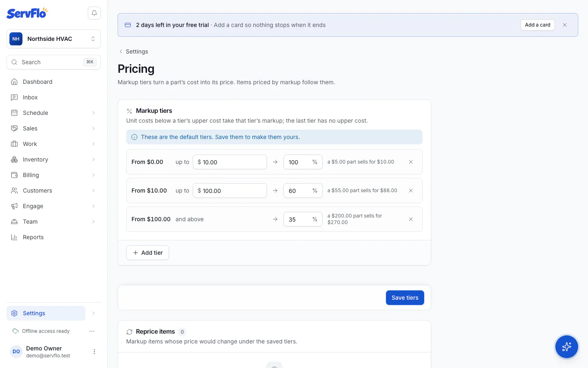Click the Team hard-hat icon
This screenshot has height=368, width=588.
(x=14, y=222)
